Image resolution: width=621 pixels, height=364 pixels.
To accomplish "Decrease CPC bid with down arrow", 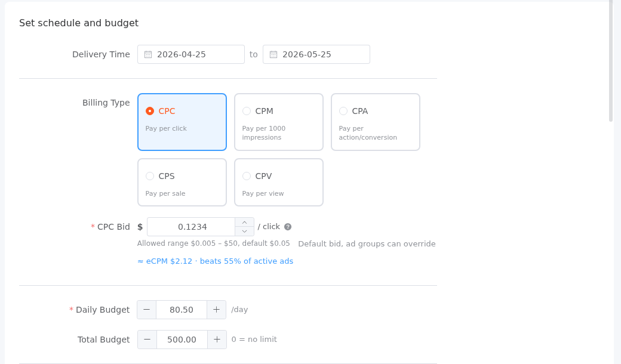I will coord(244,232).
